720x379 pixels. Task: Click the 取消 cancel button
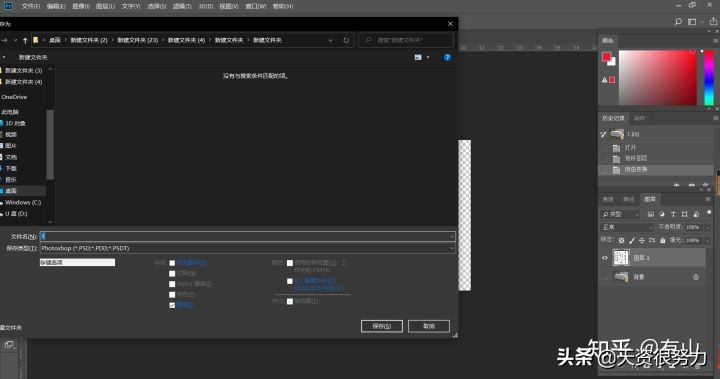[429, 326]
